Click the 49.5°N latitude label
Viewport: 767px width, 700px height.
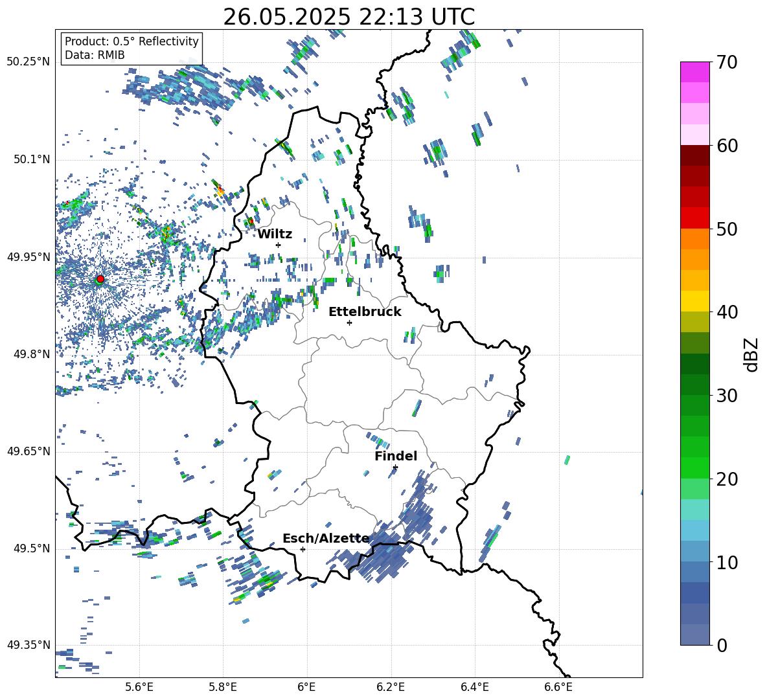[x=32, y=548]
